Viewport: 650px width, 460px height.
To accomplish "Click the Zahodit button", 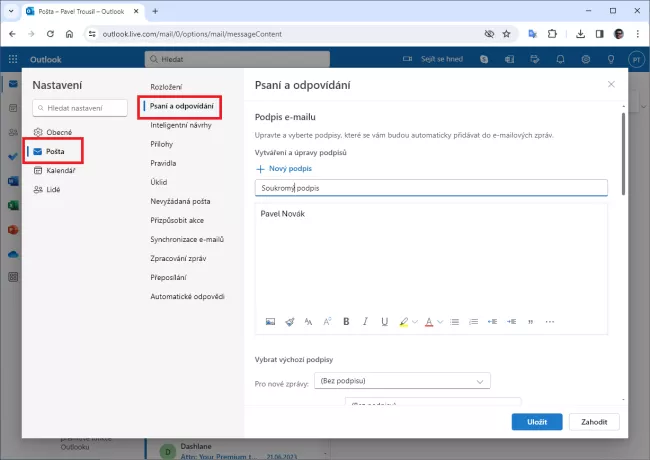I will coord(594,422).
